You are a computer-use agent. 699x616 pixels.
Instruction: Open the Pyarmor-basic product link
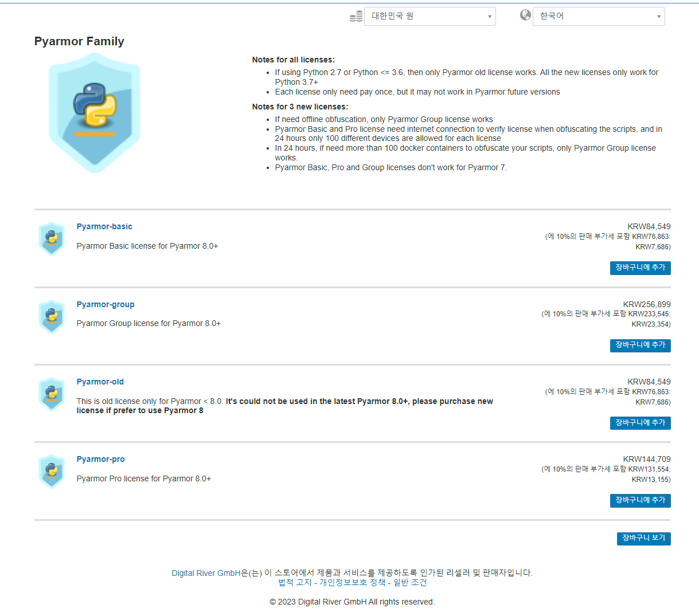[104, 226]
